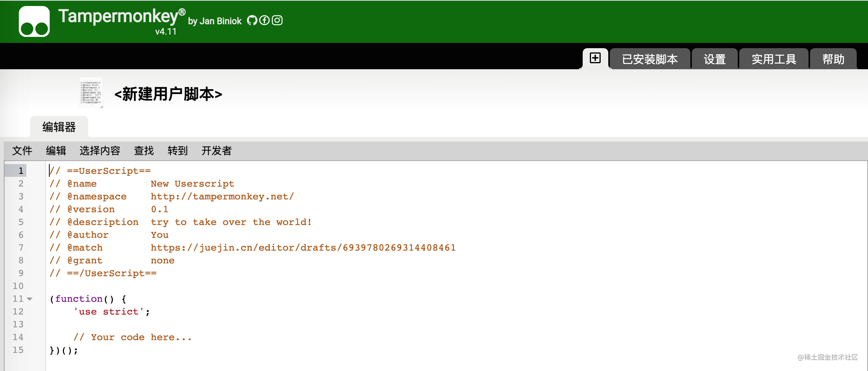Collapse the function fold at line 11
The width and height of the screenshot is (868, 371).
pos(30,299)
